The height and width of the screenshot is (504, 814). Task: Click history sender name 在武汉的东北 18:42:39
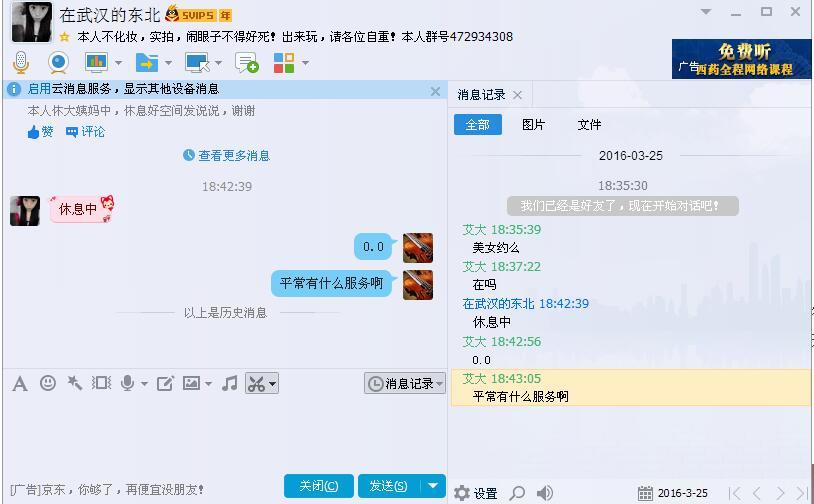click(x=525, y=304)
